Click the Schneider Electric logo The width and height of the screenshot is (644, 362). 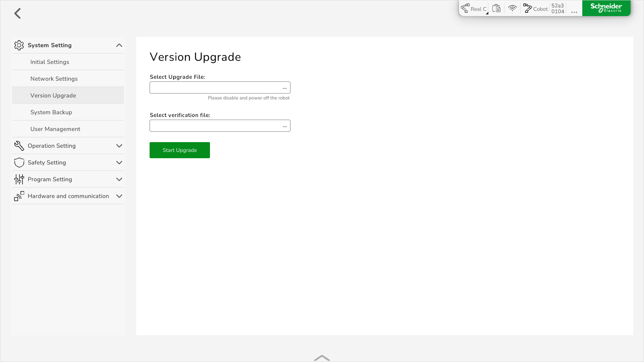606,8
